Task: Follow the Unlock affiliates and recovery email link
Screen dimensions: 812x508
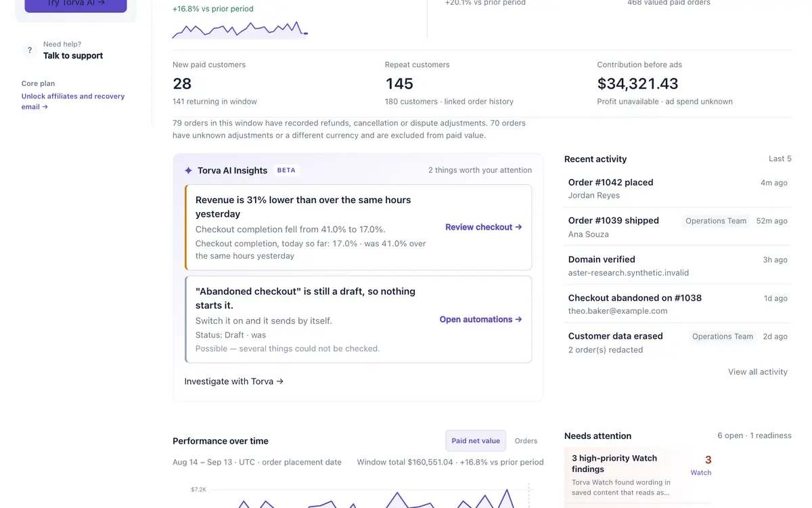Action: (73, 102)
